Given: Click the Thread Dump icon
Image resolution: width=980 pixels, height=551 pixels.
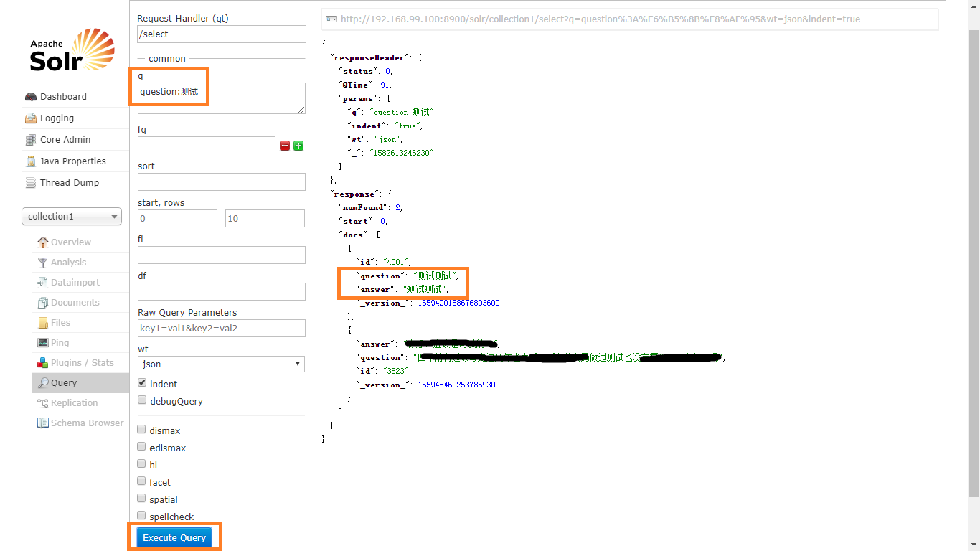Looking at the screenshot, I should coord(30,183).
